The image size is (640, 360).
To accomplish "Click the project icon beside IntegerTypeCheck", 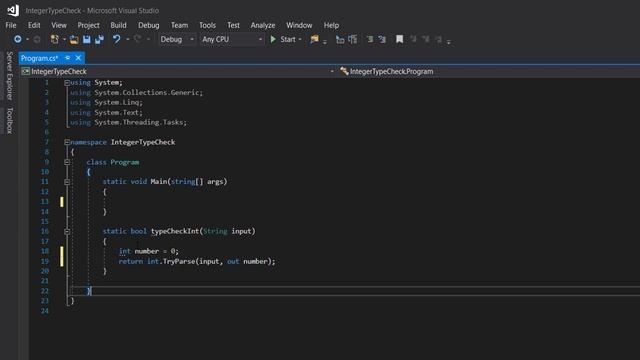I will (x=25, y=71).
